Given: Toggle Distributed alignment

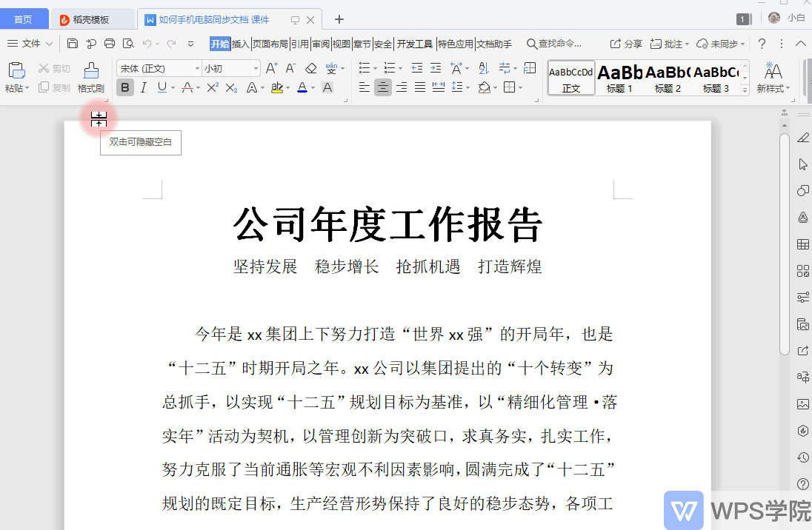Looking at the screenshot, I should coord(439,88).
